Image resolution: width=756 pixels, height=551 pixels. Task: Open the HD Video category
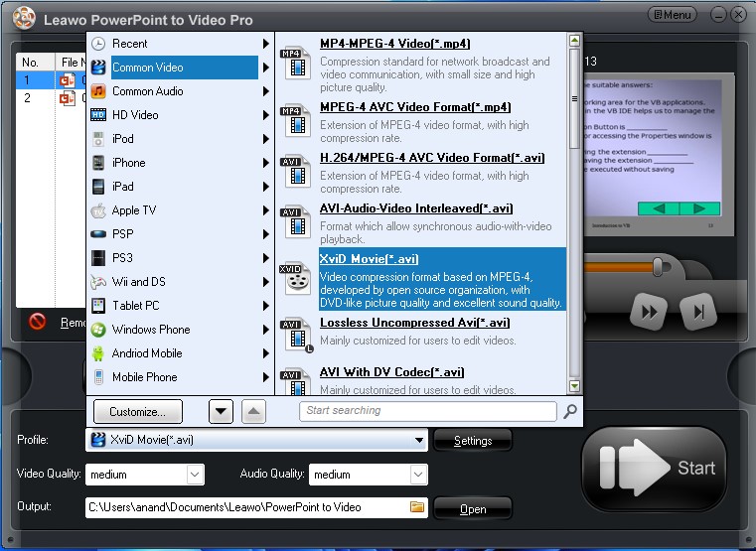135,115
